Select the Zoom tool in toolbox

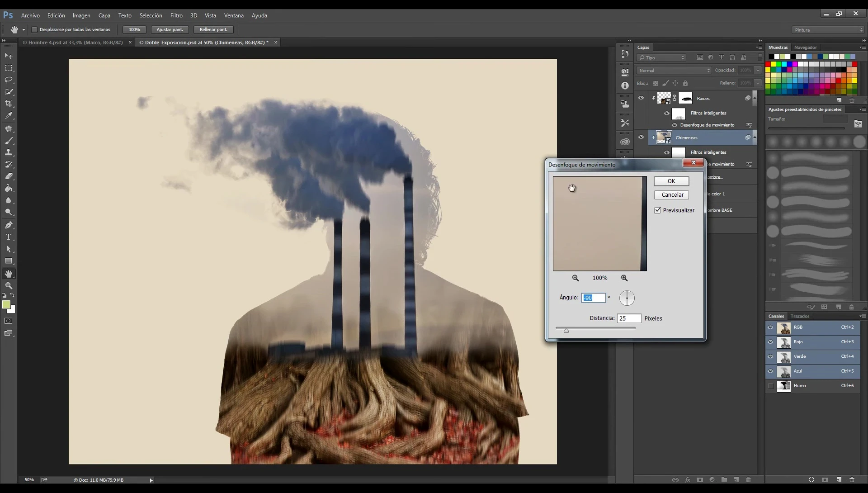tap(9, 286)
